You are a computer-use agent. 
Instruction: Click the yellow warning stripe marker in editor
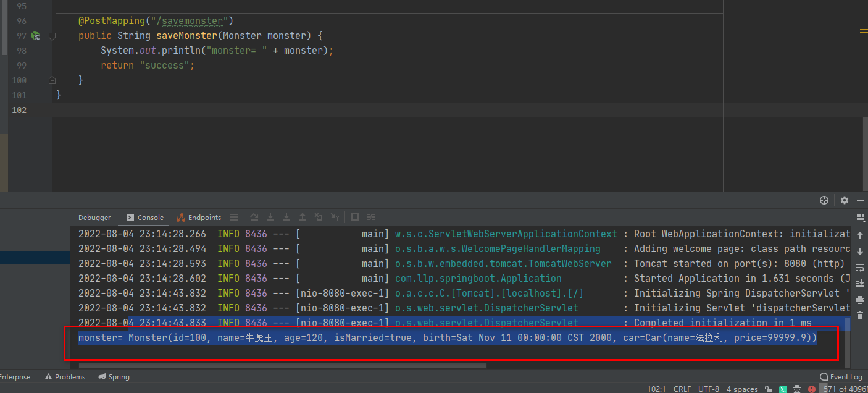[x=863, y=31]
